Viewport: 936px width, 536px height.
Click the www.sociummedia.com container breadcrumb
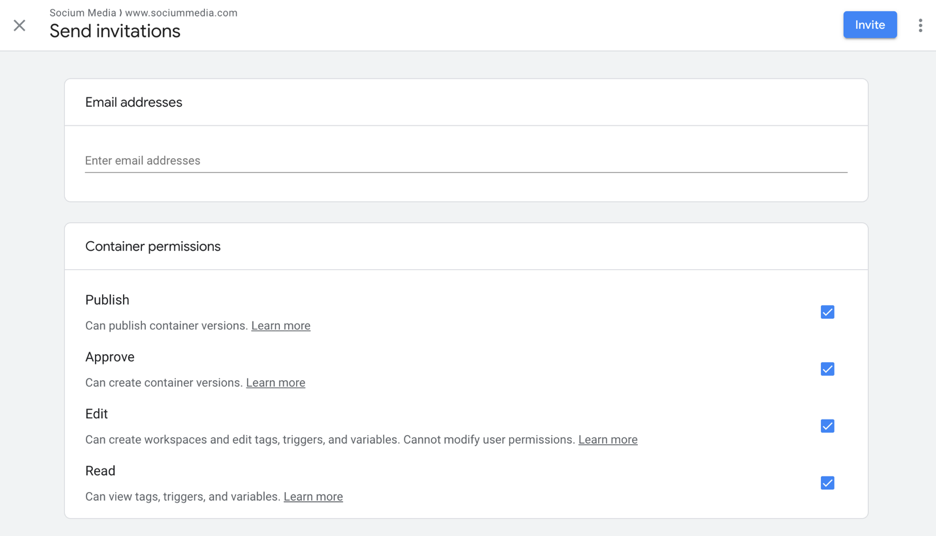181,13
